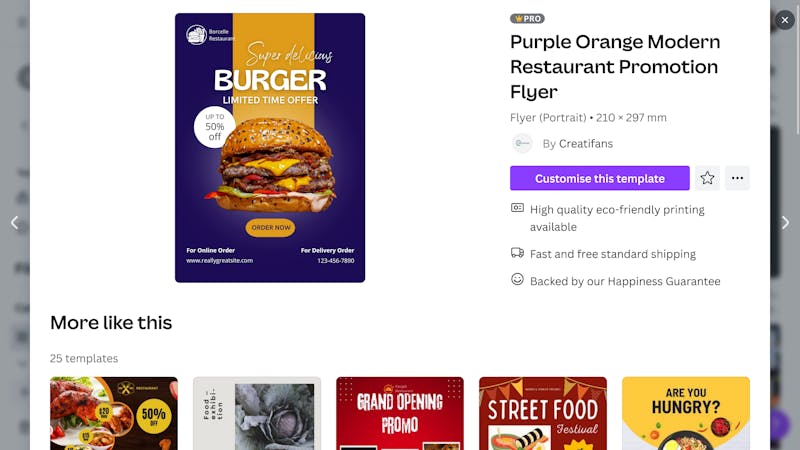Click the PRO crown badge
Viewport: 800px width, 450px height.
tap(527, 18)
